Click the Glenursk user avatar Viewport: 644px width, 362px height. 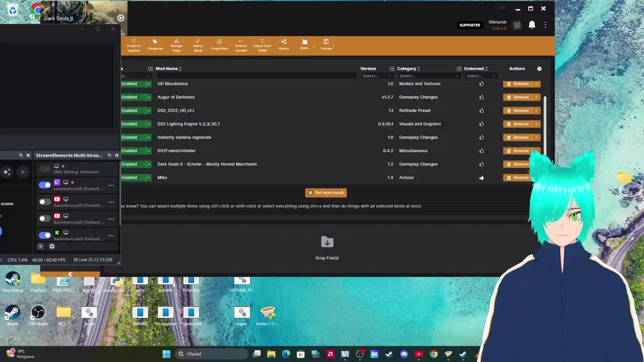(517, 25)
